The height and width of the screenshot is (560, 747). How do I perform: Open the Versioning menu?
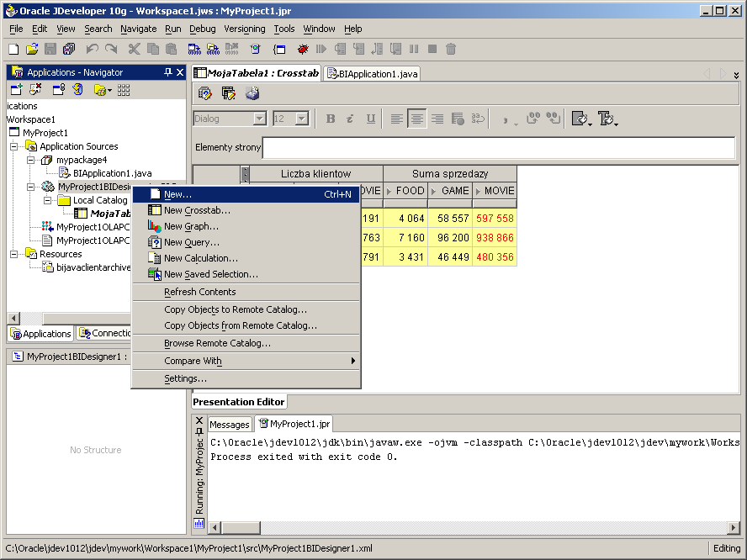(245, 29)
